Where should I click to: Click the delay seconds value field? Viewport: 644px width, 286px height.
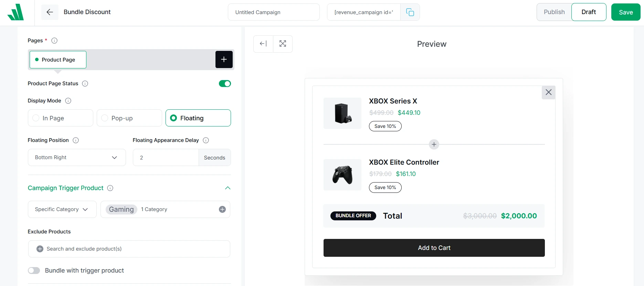tap(166, 157)
